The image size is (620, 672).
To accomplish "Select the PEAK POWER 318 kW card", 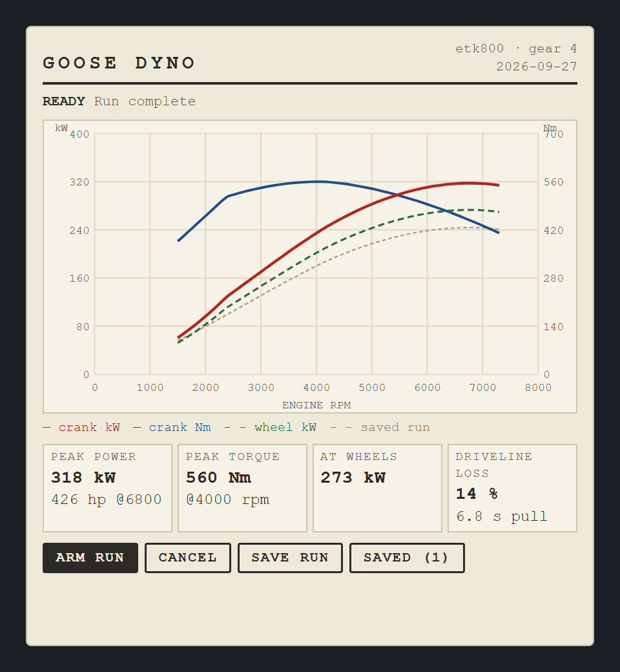I will tap(108, 488).
